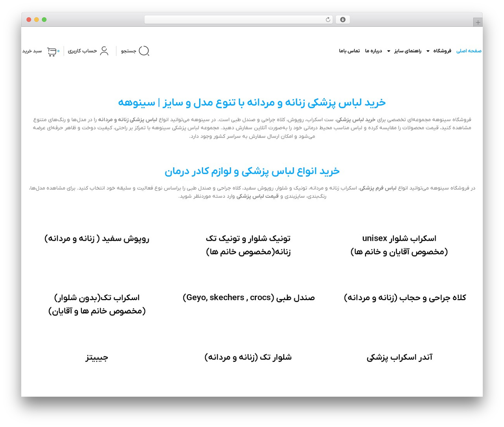Open the کلاه جراحی و حجاب category

coord(405,297)
